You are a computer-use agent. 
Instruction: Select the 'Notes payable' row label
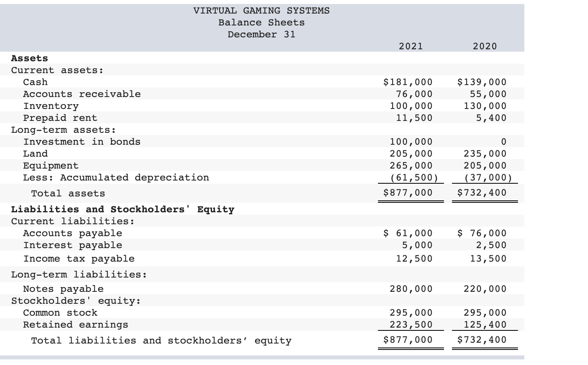(63, 289)
